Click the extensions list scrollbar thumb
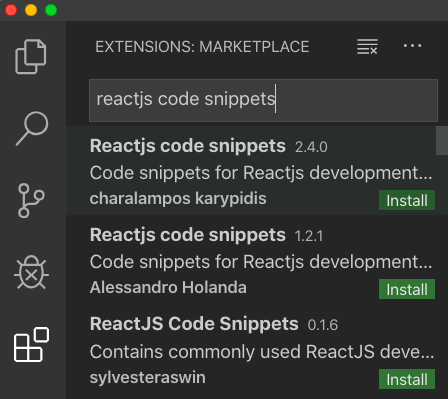448x399 pixels. [442, 141]
